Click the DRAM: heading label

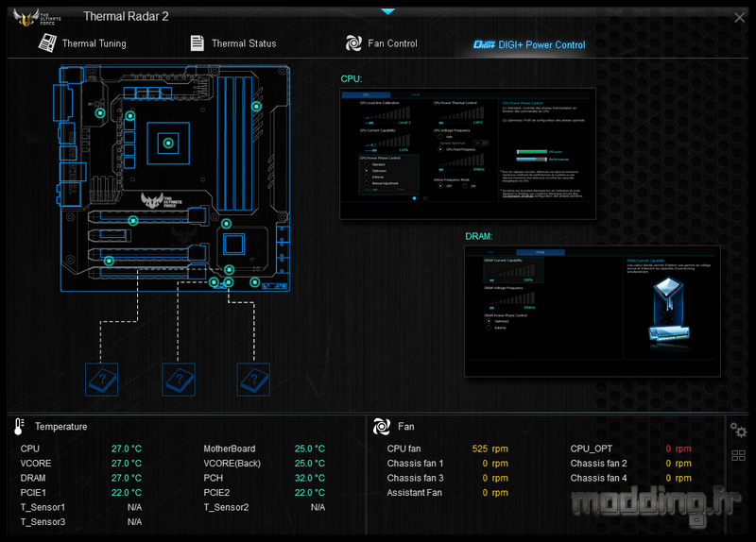(479, 237)
